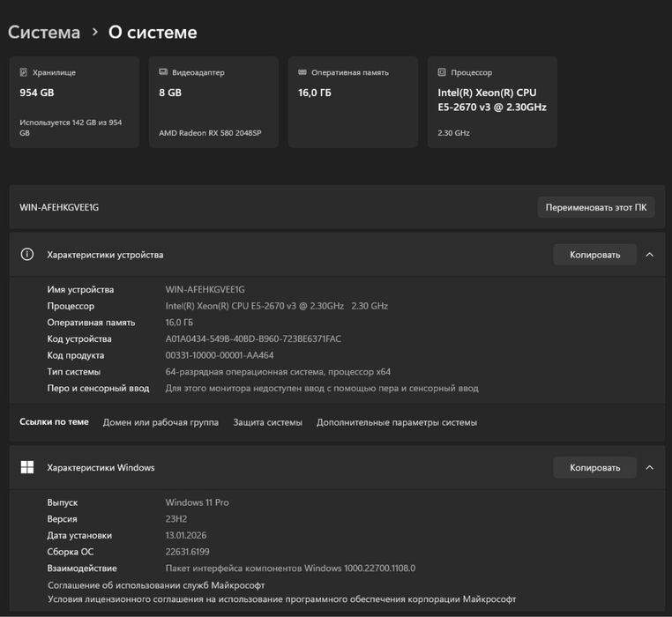Select the Код продукта value 00331-10000-00001-AA464
This screenshot has height=617, width=672.
tap(220, 355)
